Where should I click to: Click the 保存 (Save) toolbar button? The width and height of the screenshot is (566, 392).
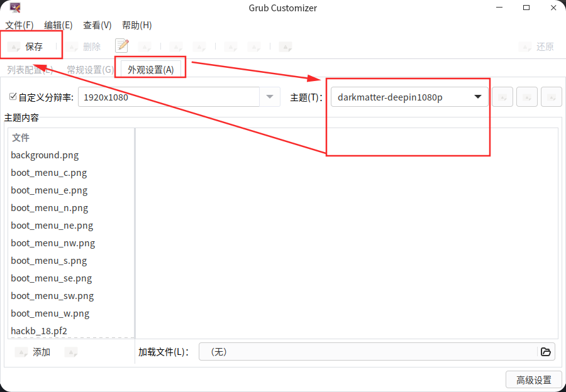(25, 46)
